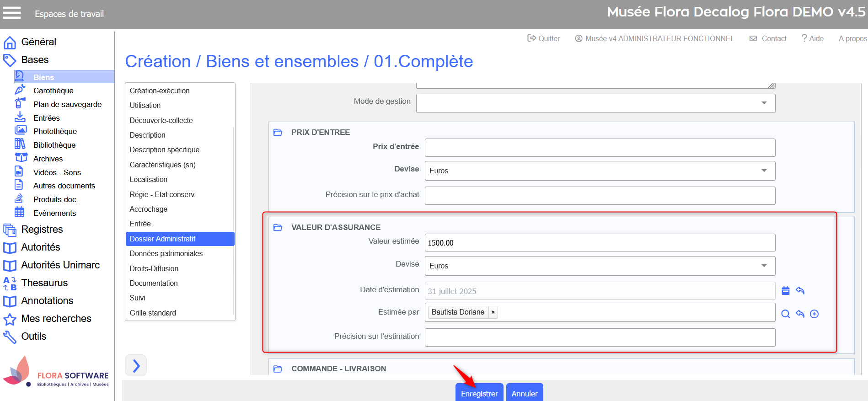The height and width of the screenshot is (401, 868).
Task: Click the Outils wrench icon
Action: (x=10, y=337)
